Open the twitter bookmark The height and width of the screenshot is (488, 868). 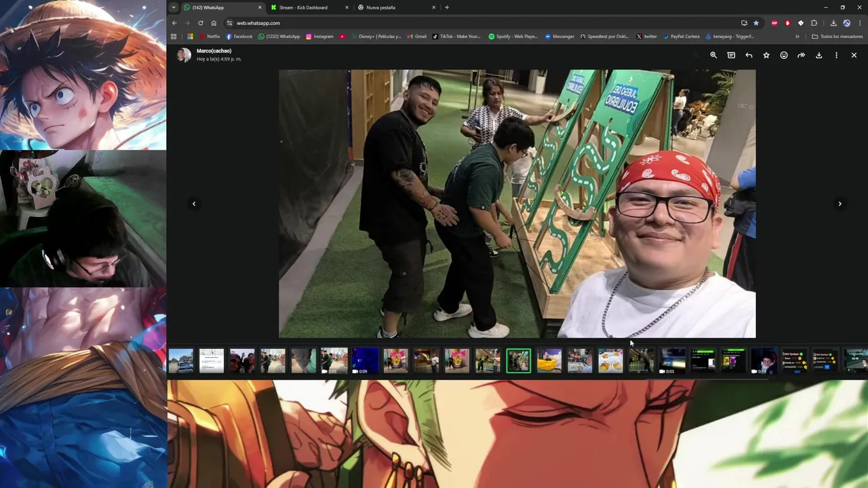(x=647, y=37)
